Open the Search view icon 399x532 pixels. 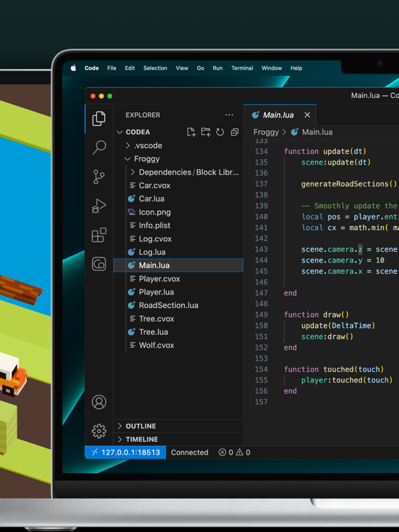tap(99, 147)
